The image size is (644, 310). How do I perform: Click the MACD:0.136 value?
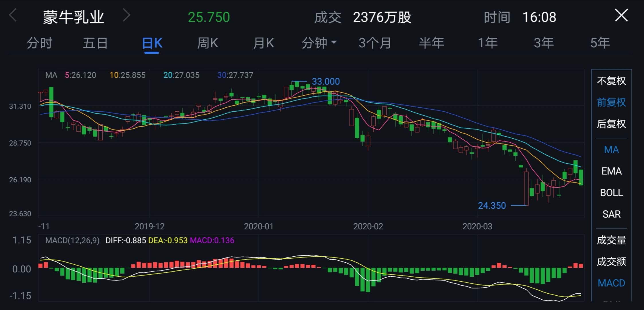[x=212, y=241]
